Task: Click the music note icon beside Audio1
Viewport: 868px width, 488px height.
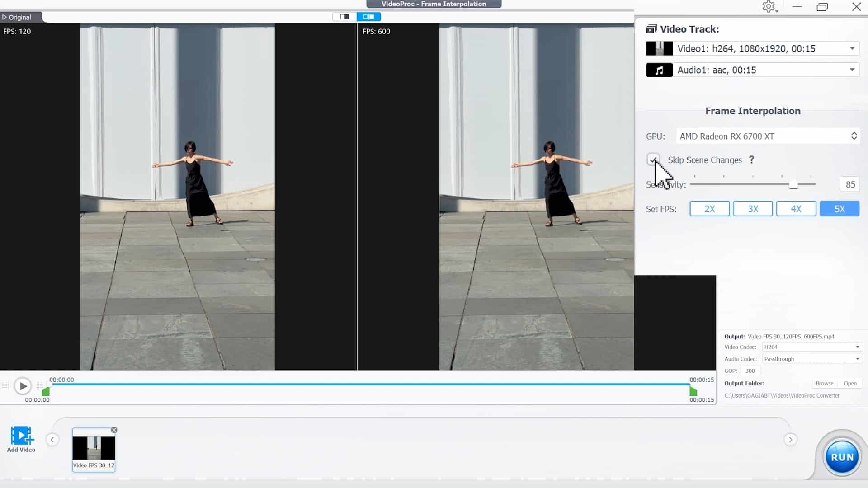Action: coord(659,70)
